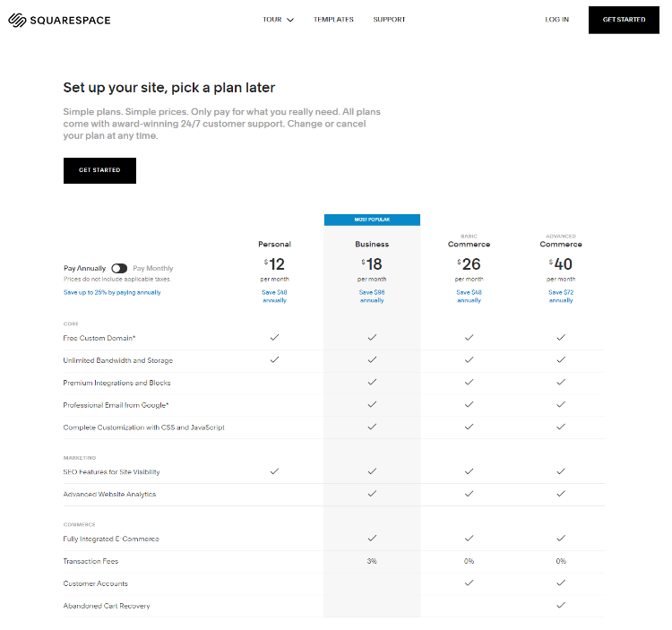Click the Transaction Fees label
Screen dimensions: 672x630
90,561
